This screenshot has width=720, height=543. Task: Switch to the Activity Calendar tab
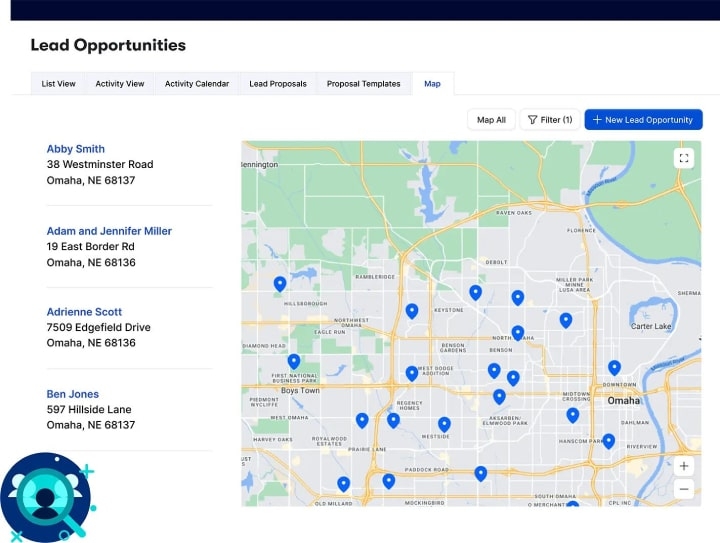[197, 84]
